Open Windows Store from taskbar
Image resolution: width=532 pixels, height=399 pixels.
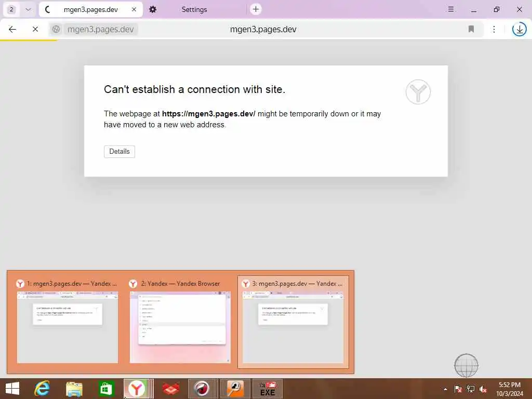click(x=106, y=389)
